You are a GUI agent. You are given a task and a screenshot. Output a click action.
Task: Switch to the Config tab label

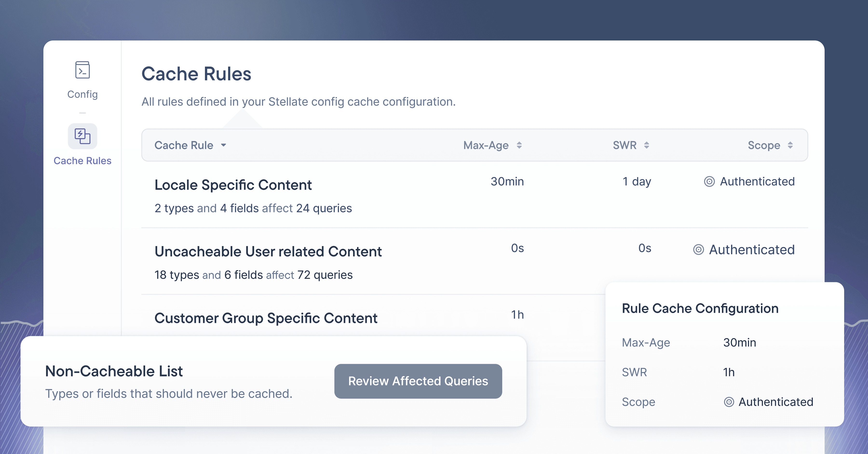point(82,94)
